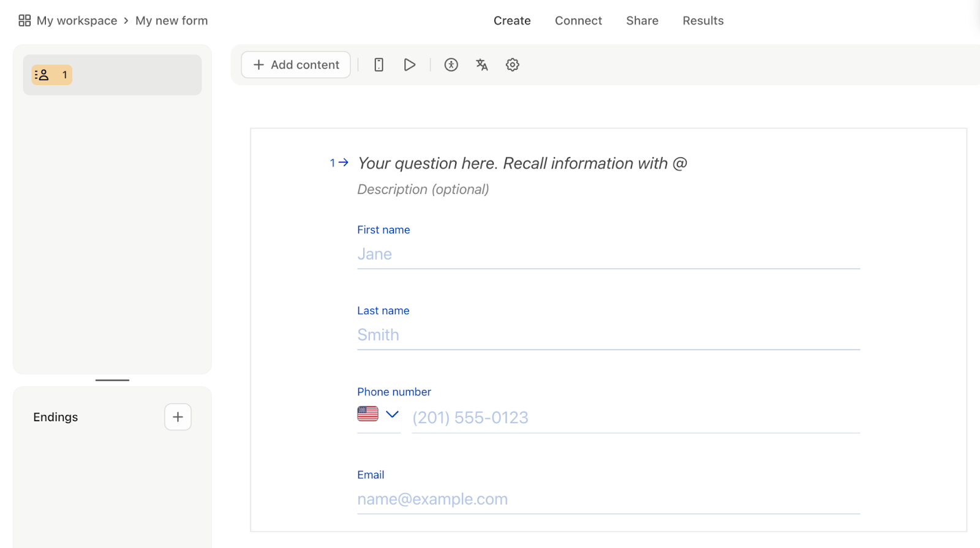Click the workspace grid icon
The image size is (980, 548).
24,21
